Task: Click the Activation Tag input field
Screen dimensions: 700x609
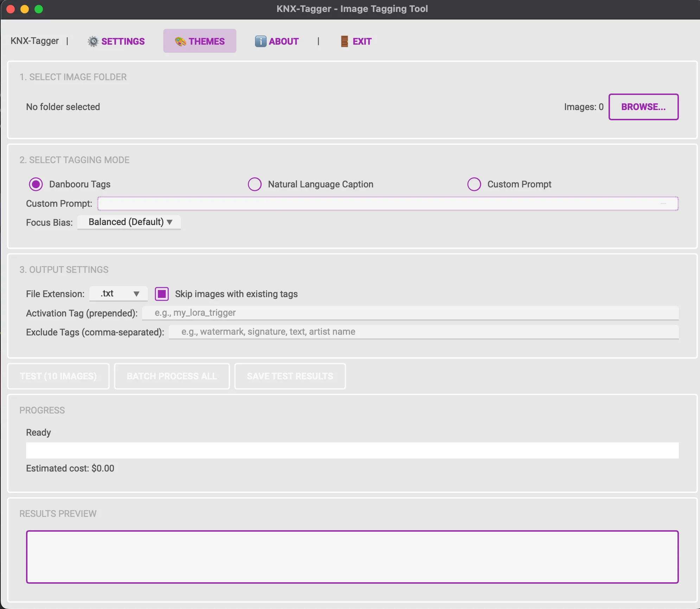Action: (410, 313)
